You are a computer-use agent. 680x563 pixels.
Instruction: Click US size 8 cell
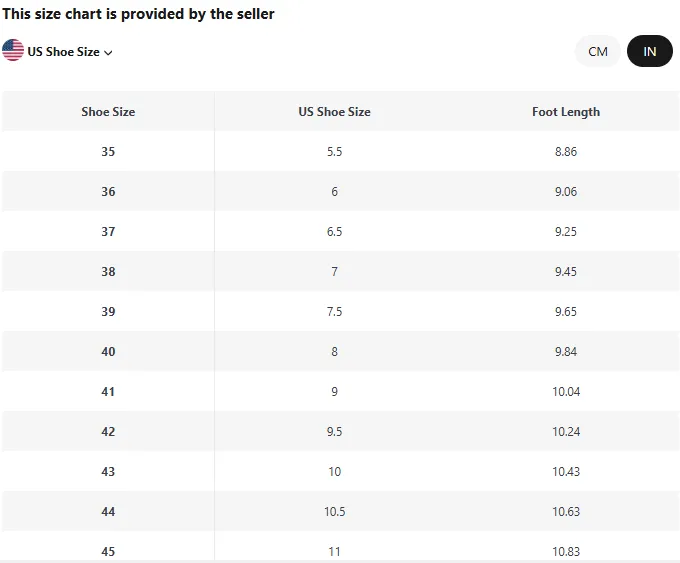click(x=334, y=351)
